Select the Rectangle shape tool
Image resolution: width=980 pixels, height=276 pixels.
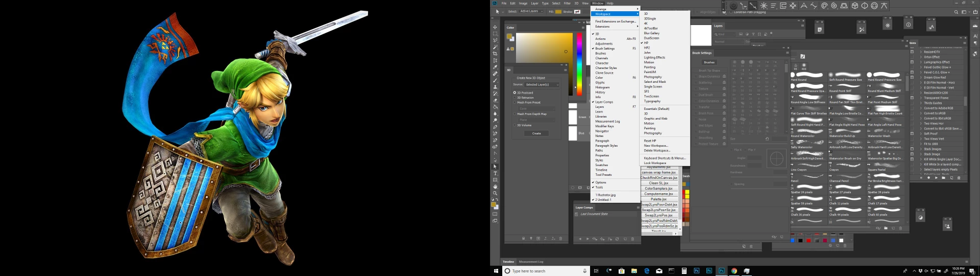(x=495, y=180)
